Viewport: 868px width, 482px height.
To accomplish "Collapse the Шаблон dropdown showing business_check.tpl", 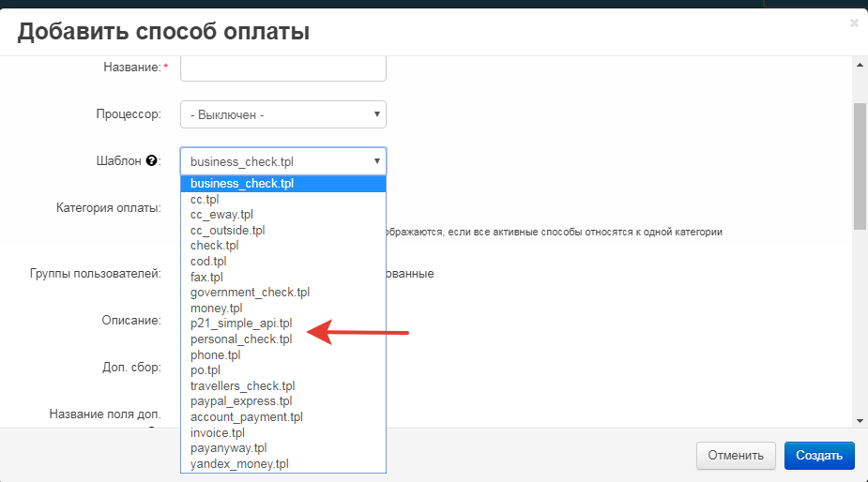I will [x=282, y=161].
